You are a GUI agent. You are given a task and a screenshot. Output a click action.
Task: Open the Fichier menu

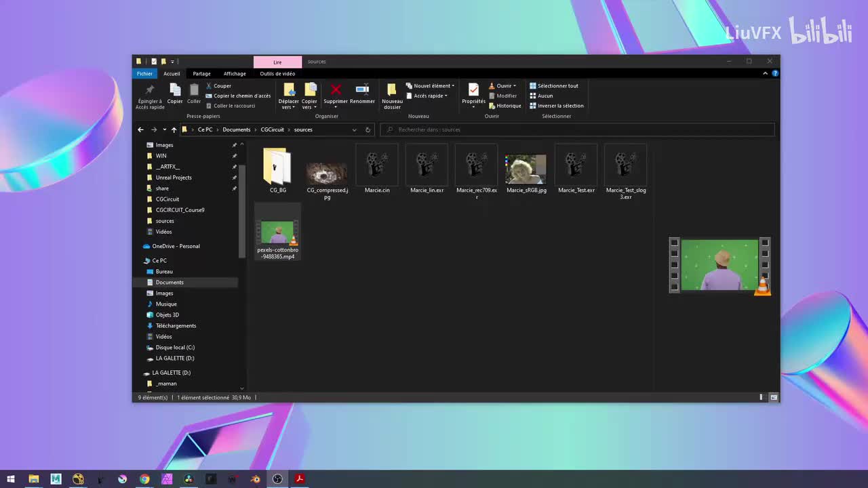[x=144, y=73]
